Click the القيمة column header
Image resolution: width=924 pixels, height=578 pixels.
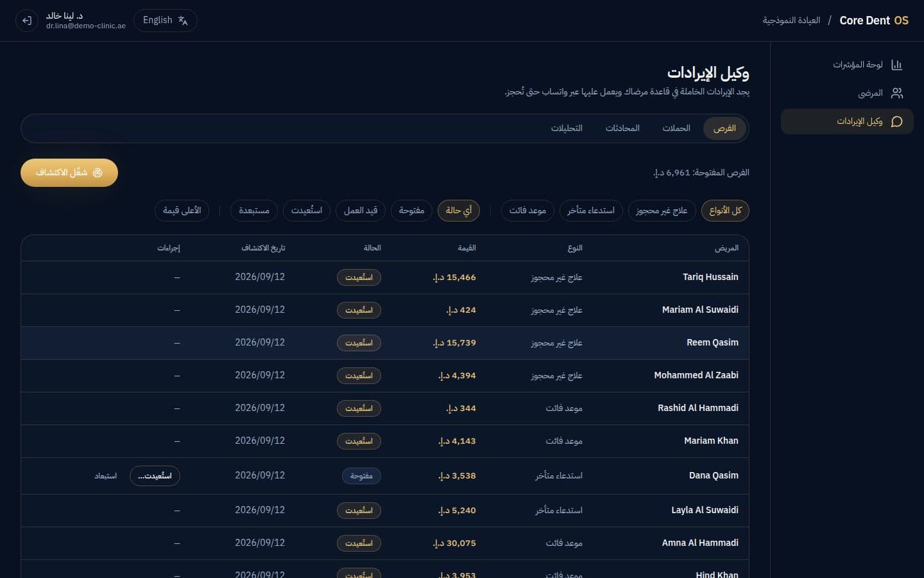click(x=466, y=248)
